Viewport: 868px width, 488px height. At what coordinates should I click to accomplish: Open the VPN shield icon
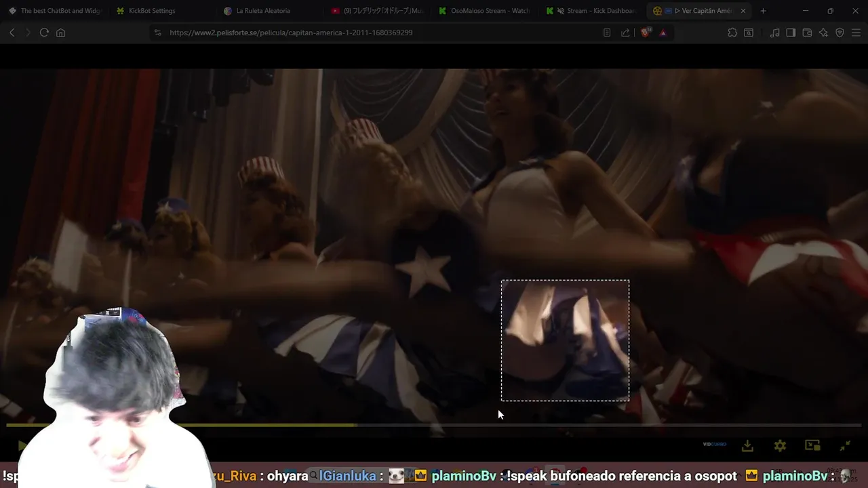click(x=840, y=33)
